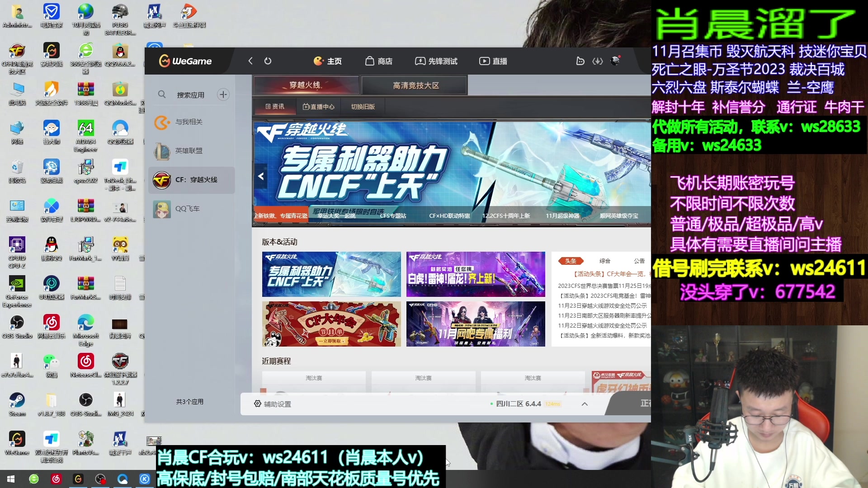The width and height of the screenshot is (868, 488).
Task: Open the WeGame user avatar
Action: (615, 61)
